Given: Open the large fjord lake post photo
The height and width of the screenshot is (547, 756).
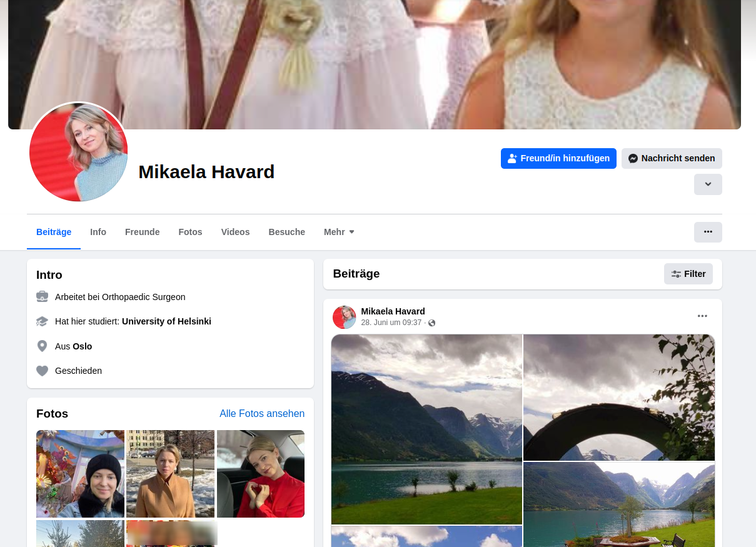Looking at the screenshot, I should click(x=426, y=429).
